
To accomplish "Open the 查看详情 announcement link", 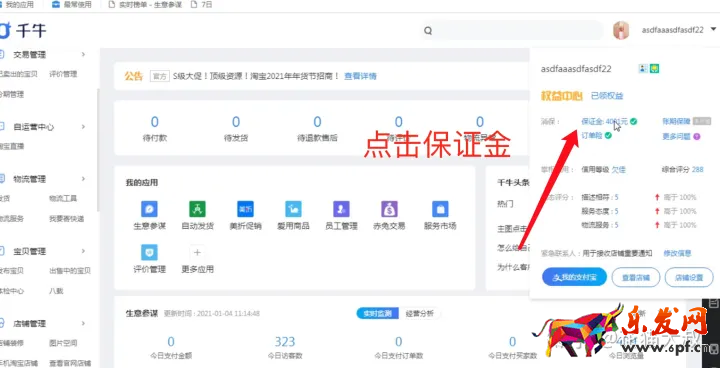I will 360,76.
